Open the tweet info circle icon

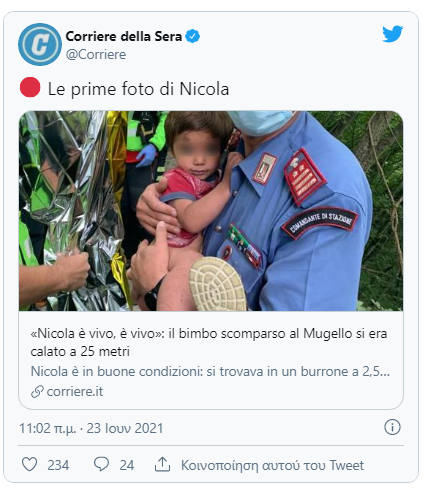click(x=392, y=427)
